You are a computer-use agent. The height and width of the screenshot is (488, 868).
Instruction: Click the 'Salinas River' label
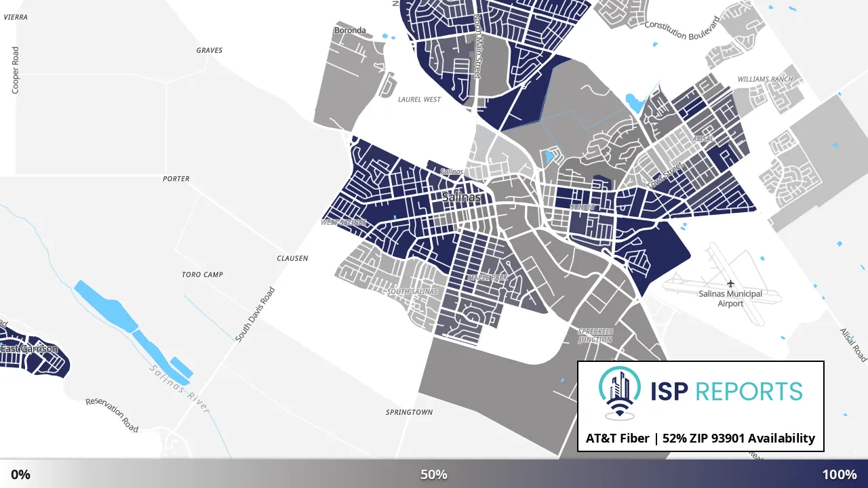(179, 390)
